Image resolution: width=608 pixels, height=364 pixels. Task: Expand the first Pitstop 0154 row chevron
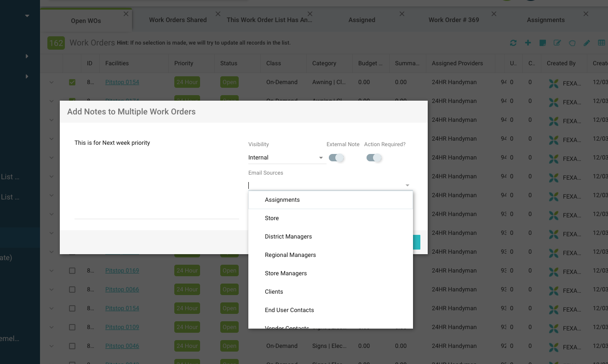click(52, 82)
